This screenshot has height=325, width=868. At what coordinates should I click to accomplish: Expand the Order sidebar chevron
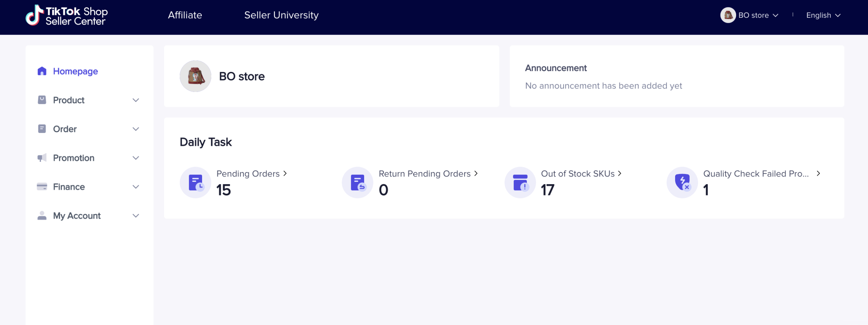(x=136, y=129)
